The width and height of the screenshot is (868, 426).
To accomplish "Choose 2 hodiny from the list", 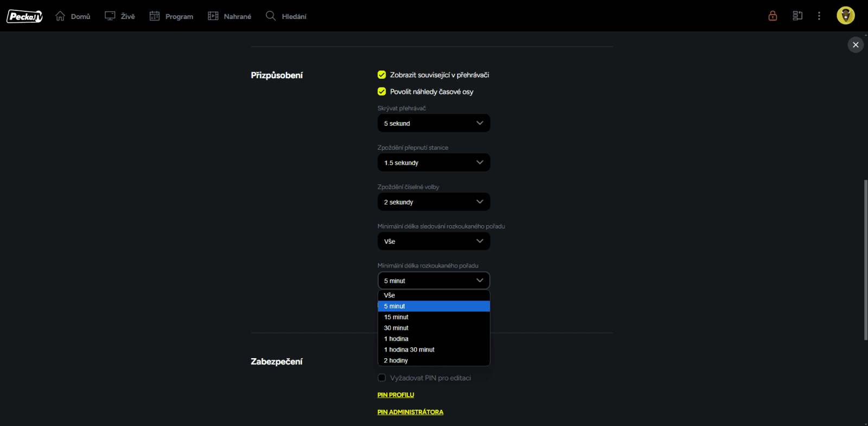I will pyautogui.click(x=434, y=360).
